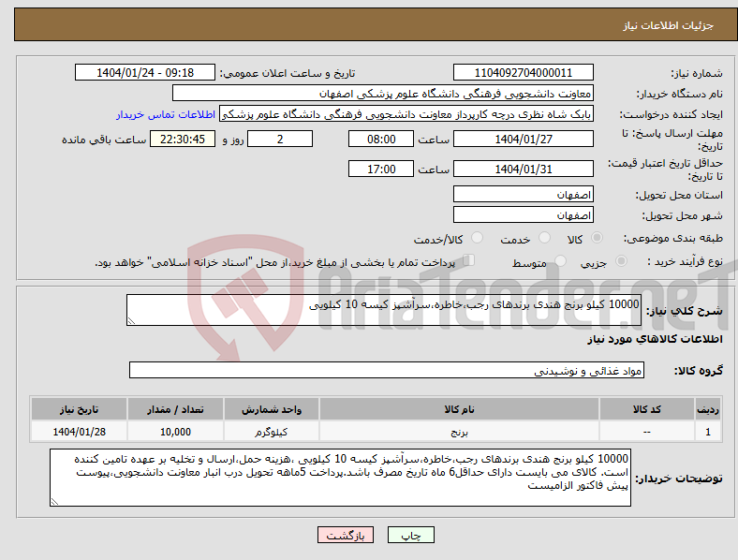Click the جزئیات اطلاعات نیاز header title

point(669,25)
